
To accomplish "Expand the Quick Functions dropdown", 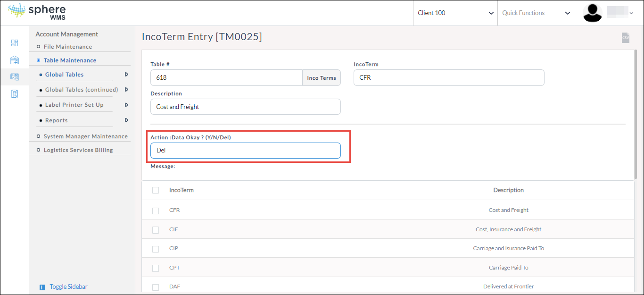I will pos(536,13).
